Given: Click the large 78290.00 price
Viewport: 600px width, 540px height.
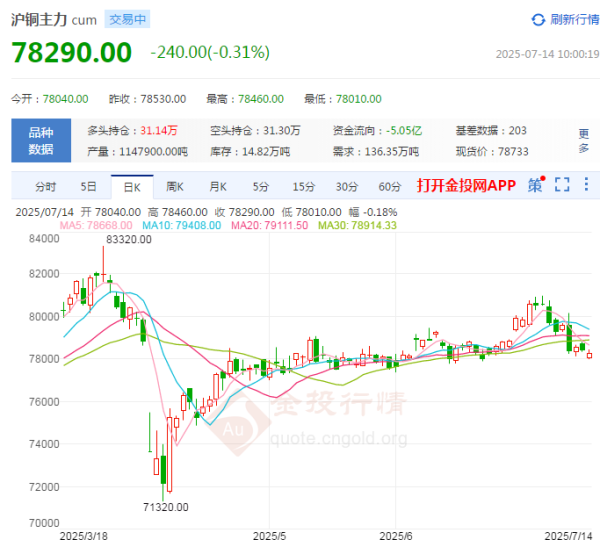Looking at the screenshot, I should (72, 52).
